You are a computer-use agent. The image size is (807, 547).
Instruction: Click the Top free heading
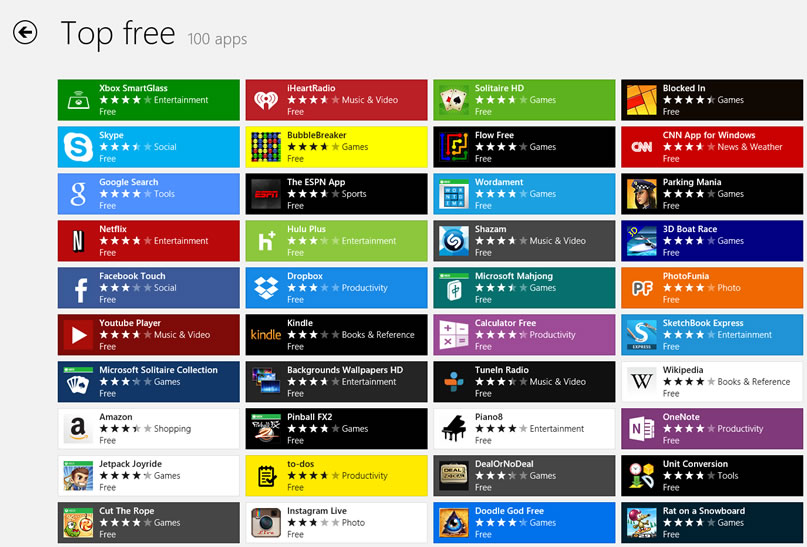click(x=117, y=34)
